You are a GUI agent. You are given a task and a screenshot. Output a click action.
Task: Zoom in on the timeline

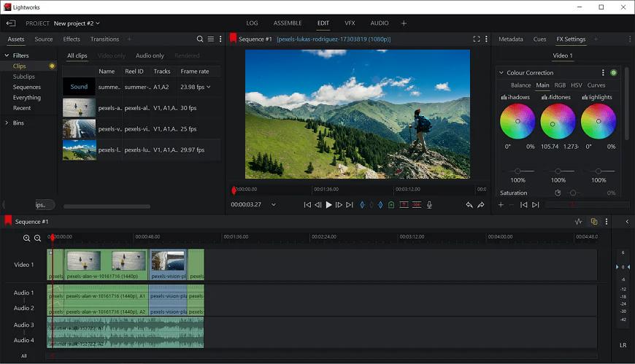[26, 238]
